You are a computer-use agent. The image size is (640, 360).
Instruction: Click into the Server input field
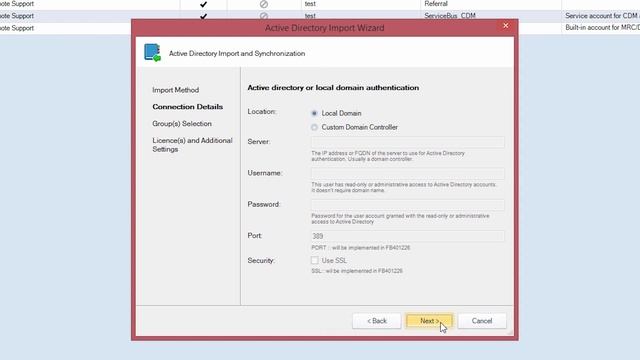click(407, 142)
